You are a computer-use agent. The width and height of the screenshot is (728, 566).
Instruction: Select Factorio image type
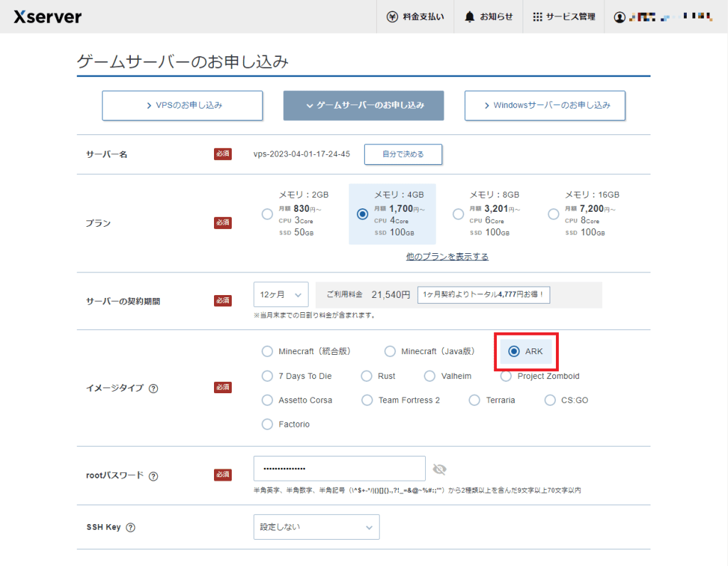tap(267, 424)
